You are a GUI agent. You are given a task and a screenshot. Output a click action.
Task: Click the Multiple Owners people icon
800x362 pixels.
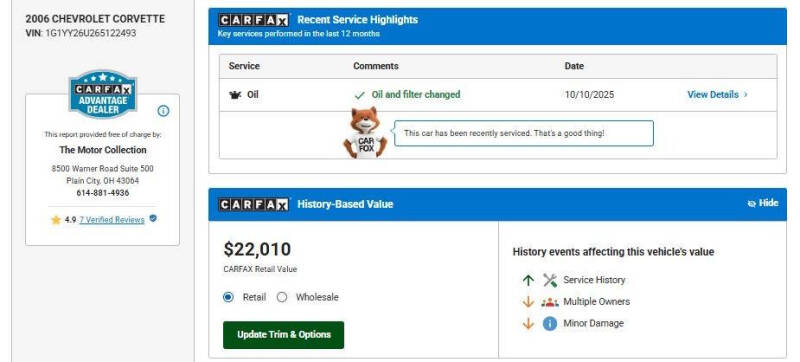550,302
